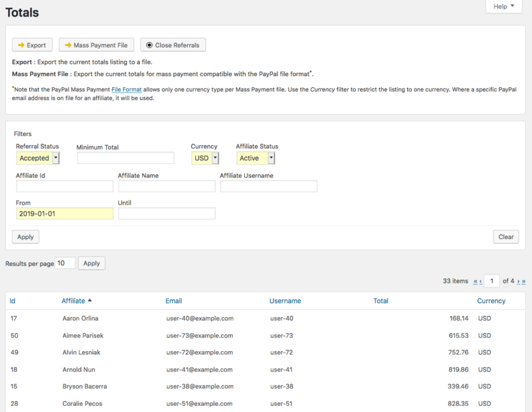Click the total value 752.76
532x412 pixels.
click(x=458, y=352)
